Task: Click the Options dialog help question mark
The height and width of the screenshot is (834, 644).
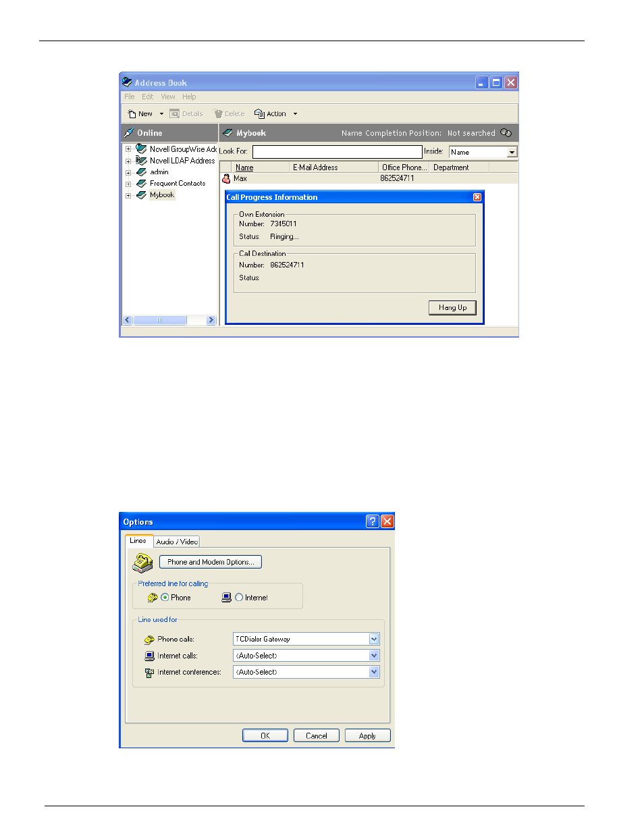Action: [373, 521]
